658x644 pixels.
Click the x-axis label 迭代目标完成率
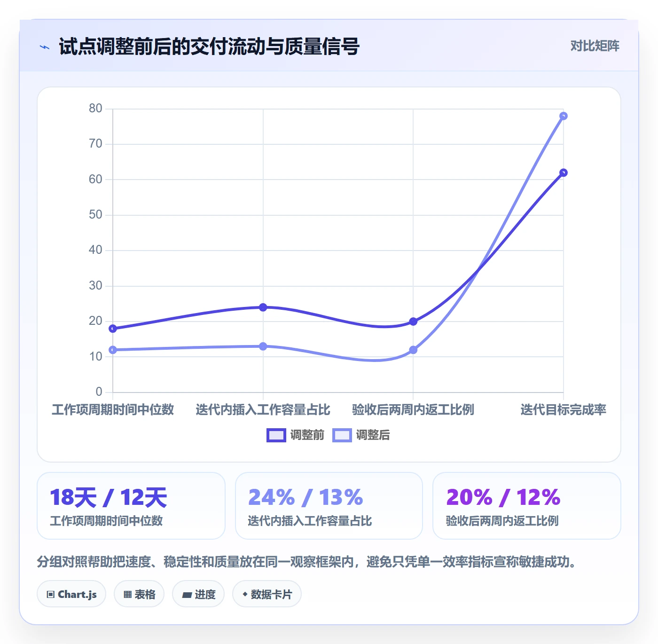(x=564, y=410)
